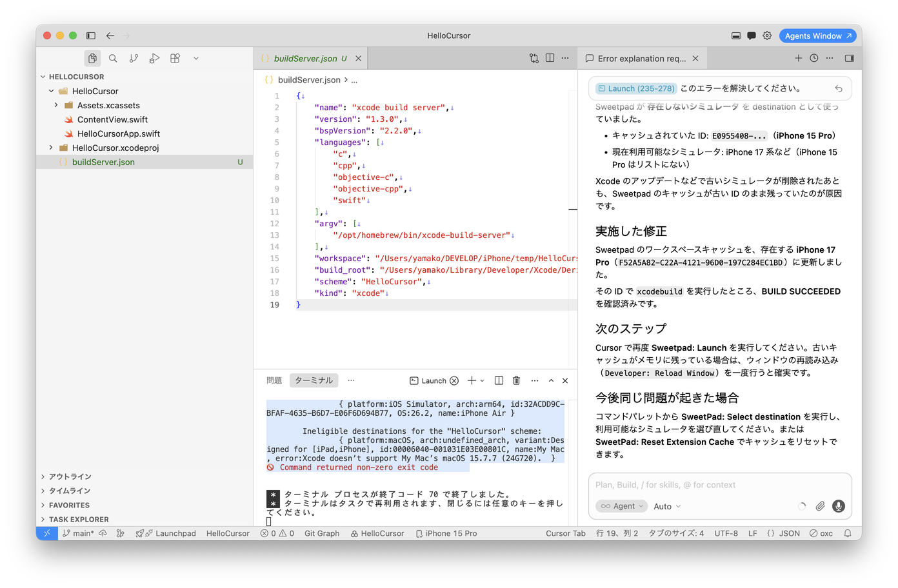Restore checkpoint arrow in message box
The height and width of the screenshot is (588, 898).
(839, 88)
